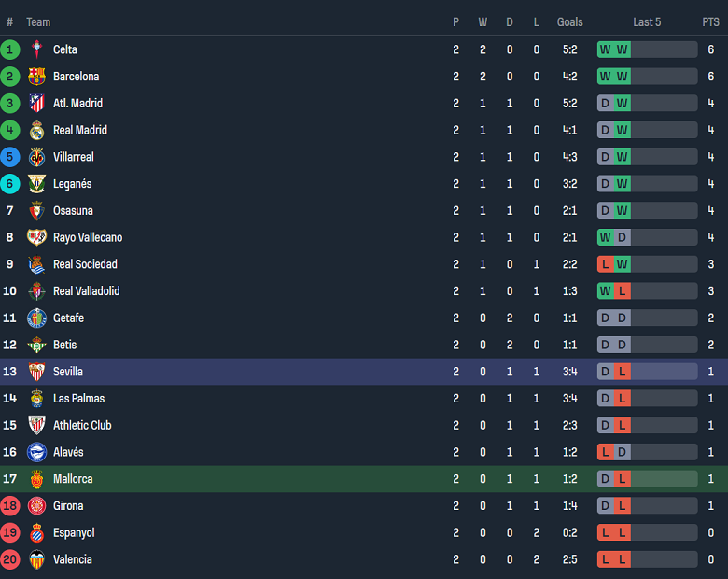Click the Real Madrid crest icon
This screenshot has height=579, width=728.
point(36,131)
